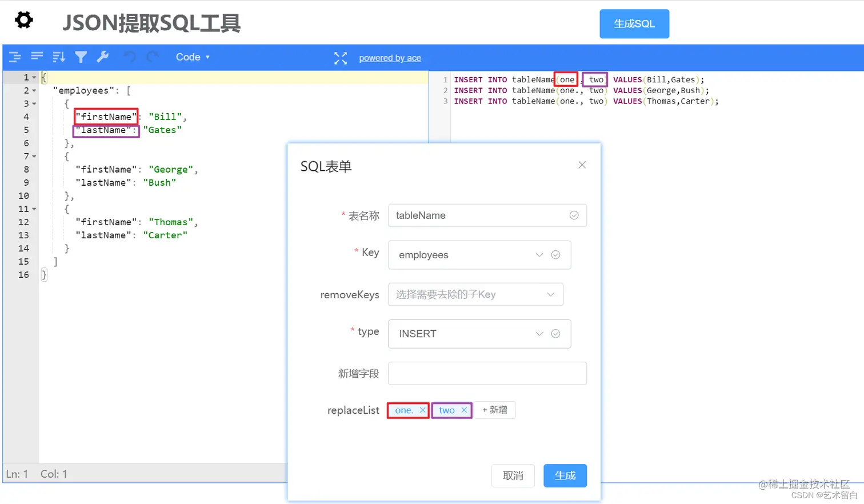Collapse the object fold at line 7
Image resolution: width=864 pixels, height=504 pixels.
[34, 156]
